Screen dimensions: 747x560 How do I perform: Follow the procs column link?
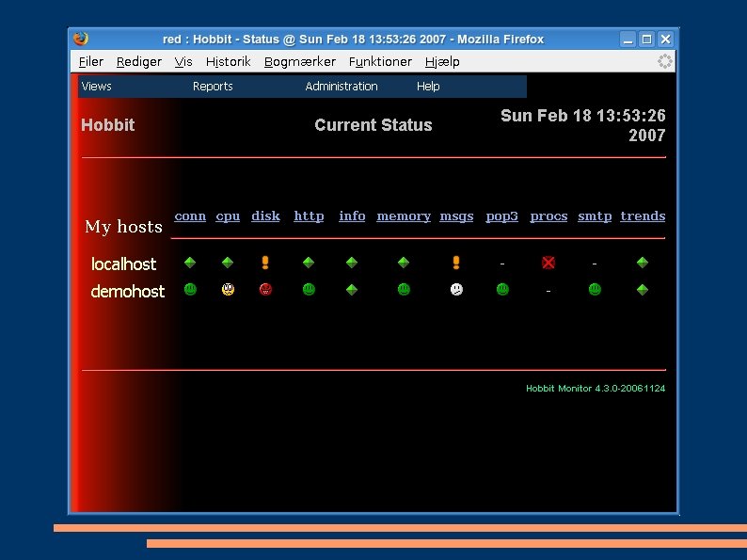tap(548, 216)
